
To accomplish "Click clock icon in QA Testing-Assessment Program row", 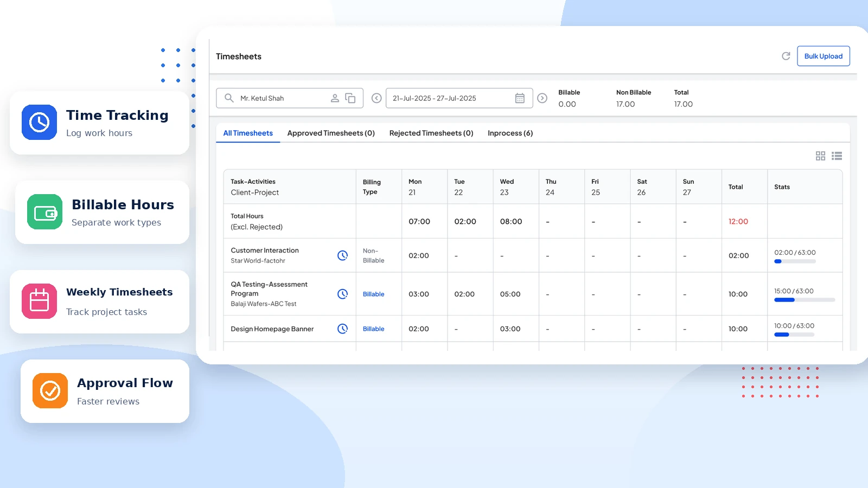I will [342, 294].
